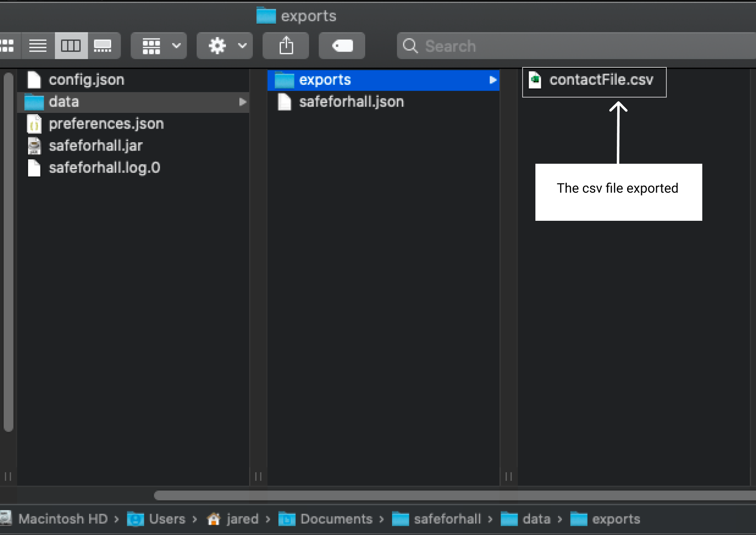This screenshot has width=756, height=535.
Task: Go to Users in path bar
Action: [x=156, y=519]
